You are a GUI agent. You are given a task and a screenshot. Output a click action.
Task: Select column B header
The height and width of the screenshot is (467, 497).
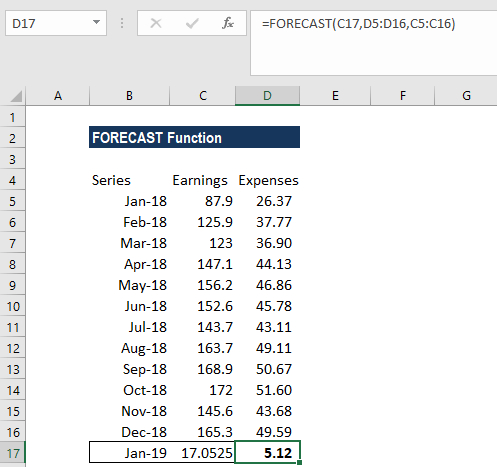(x=129, y=96)
